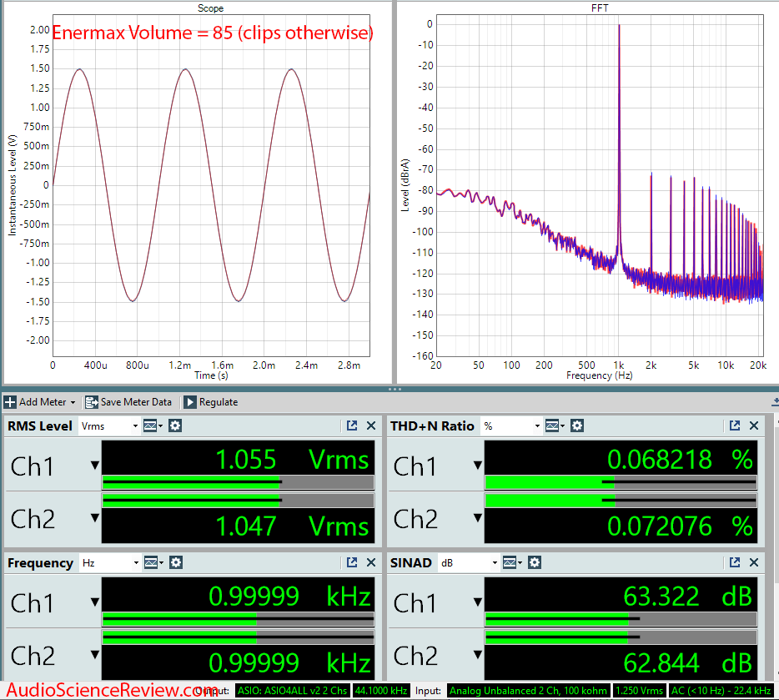
Task: Open Frequency meter settings gear
Action: (x=176, y=562)
